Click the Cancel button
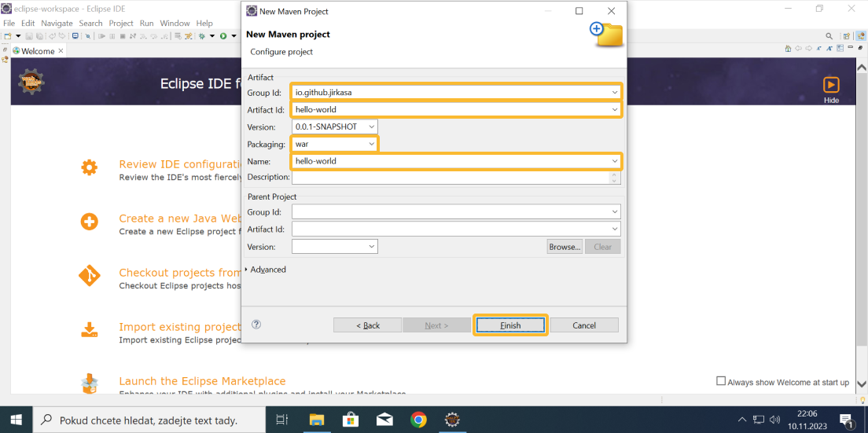This screenshot has height=433, width=868. pyautogui.click(x=584, y=325)
